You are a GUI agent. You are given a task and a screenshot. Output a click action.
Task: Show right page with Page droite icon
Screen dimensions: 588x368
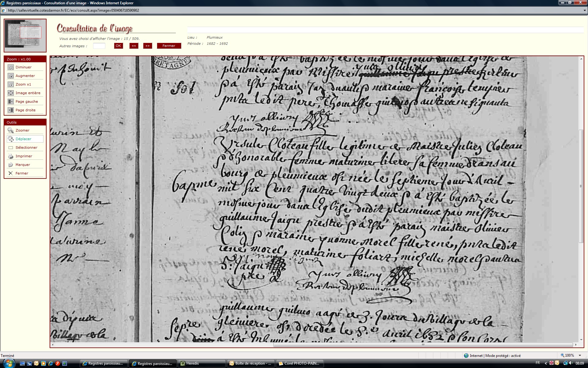coord(11,110)
